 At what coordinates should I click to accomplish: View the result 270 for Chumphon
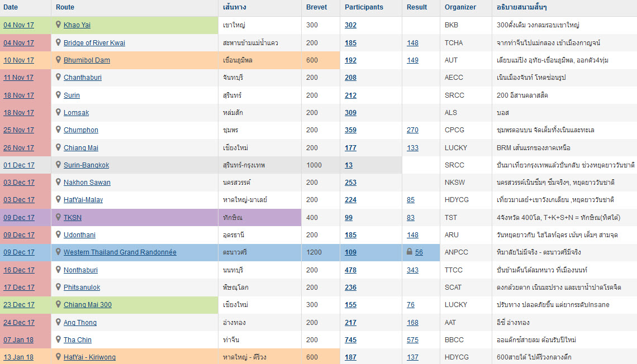tap(412, 130)
